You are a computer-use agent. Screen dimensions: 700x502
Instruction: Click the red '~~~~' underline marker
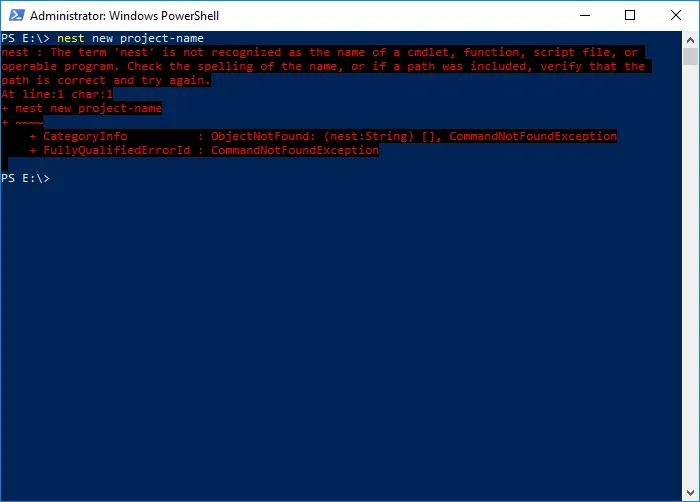[29, 122]
